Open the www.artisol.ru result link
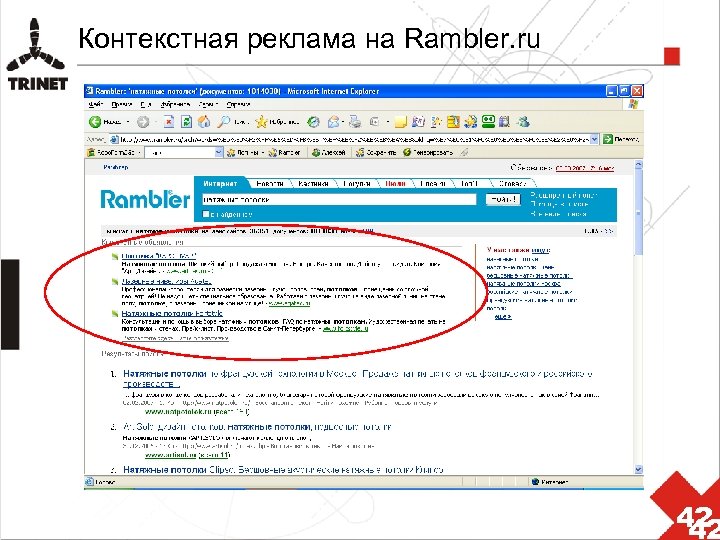720x540 pixels. coord(170,455)
